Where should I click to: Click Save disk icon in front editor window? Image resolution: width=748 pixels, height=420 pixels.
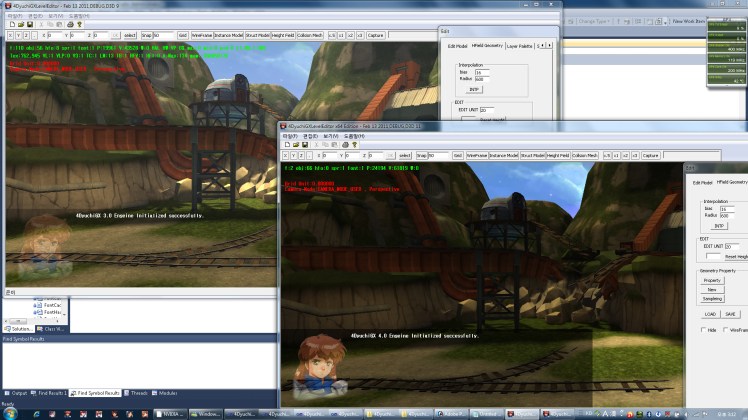click(305, 145)
